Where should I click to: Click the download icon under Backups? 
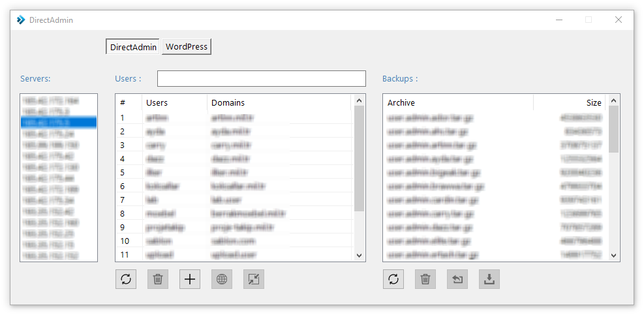[x=489, y=280]
